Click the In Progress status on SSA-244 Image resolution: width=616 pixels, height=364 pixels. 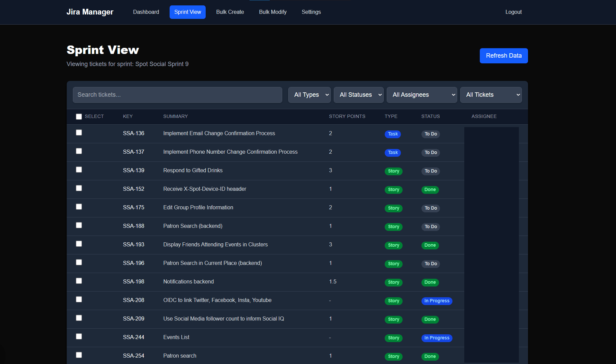coord(437,338)
